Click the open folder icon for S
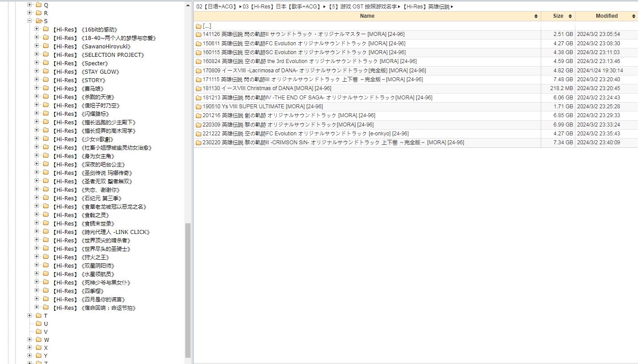638x364 pixels. [x=39, y=21]
